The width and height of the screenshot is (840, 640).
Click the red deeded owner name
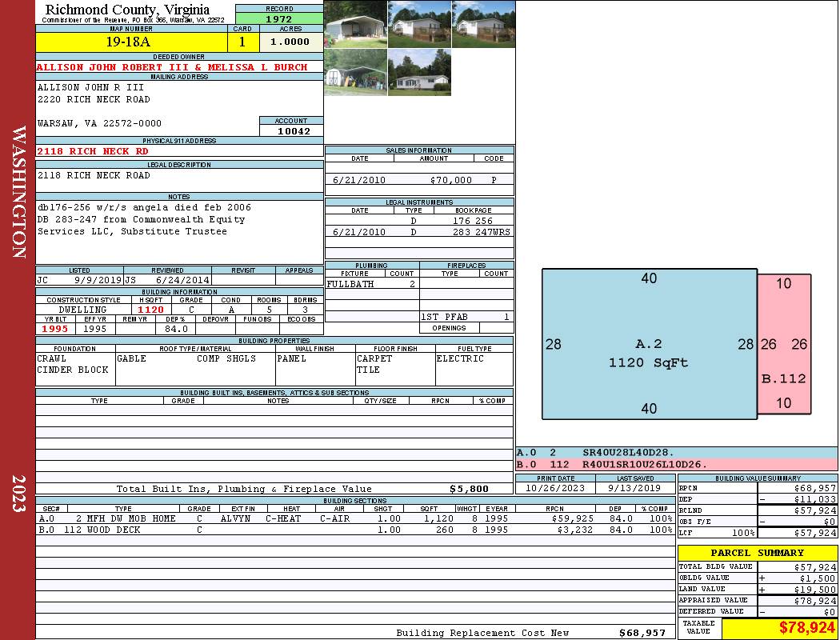pos(172,67)
